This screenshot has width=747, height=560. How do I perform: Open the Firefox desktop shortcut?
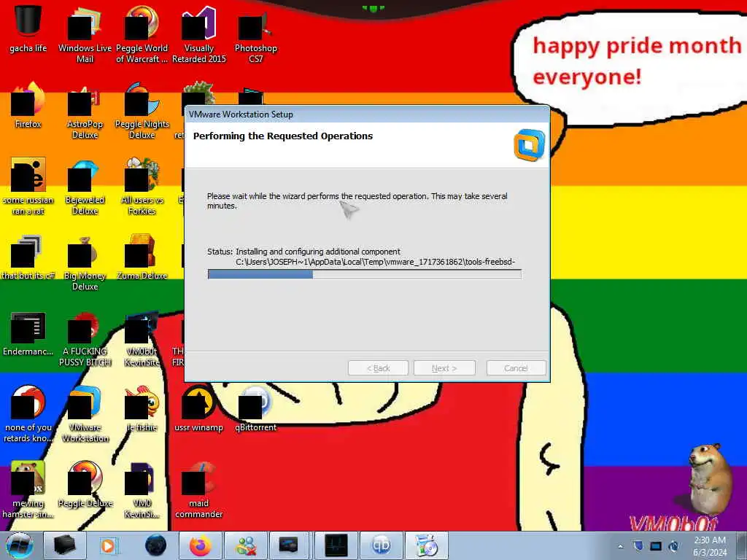point(28,105)
